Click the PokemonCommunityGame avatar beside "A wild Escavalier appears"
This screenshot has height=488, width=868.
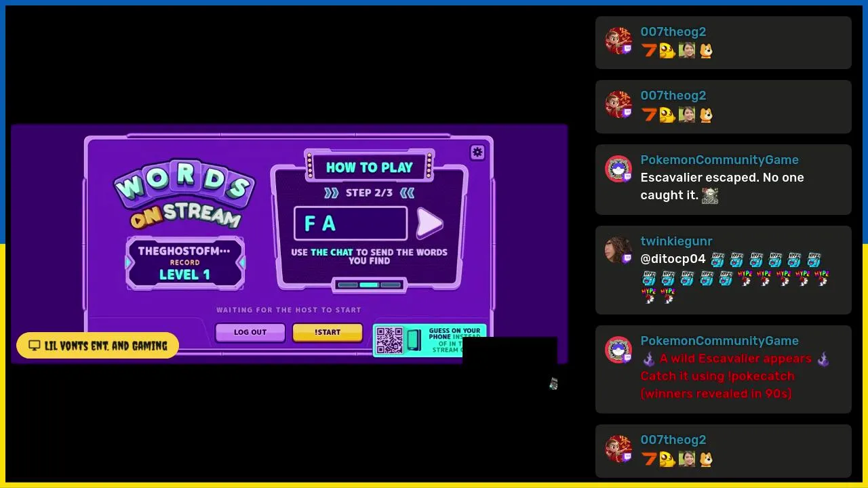pyautogui.click(x=618, y=350)
